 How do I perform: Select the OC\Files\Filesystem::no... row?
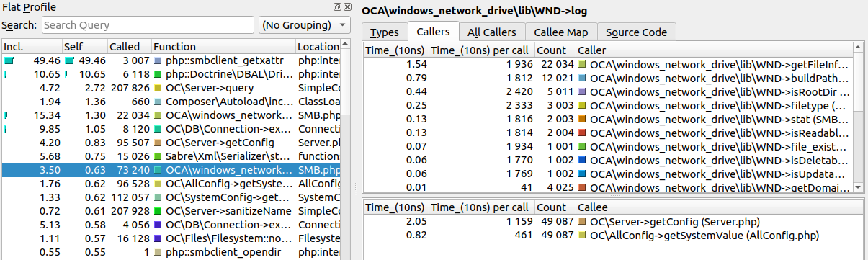[x=171, y=238]
